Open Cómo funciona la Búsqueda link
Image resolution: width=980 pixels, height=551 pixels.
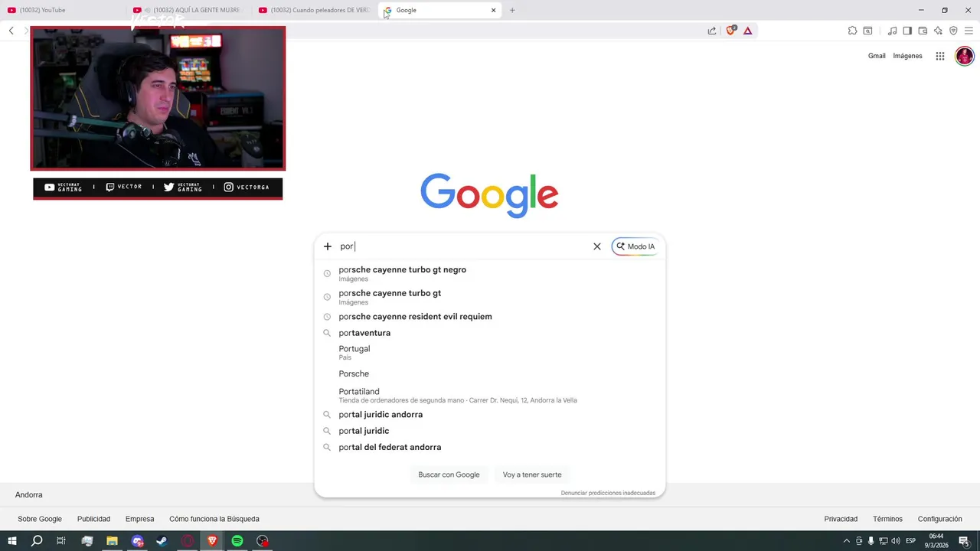pyautogui.click(x=214, y=519)
